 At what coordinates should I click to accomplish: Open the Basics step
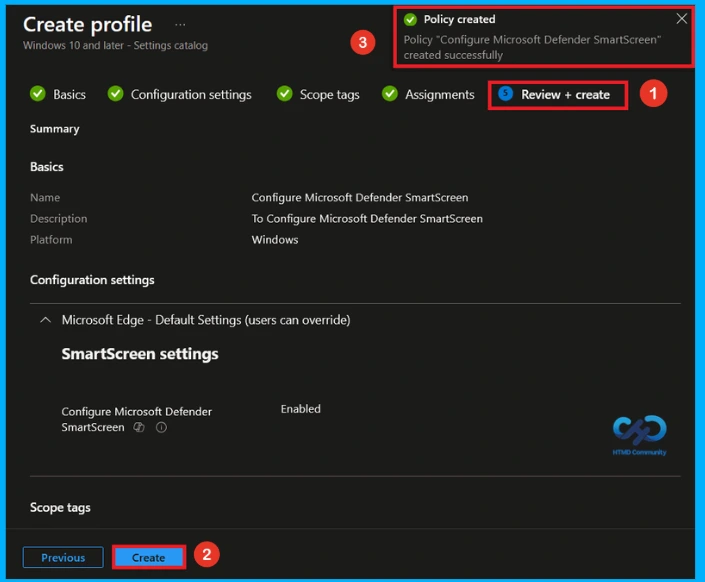[x=69, y=94]
